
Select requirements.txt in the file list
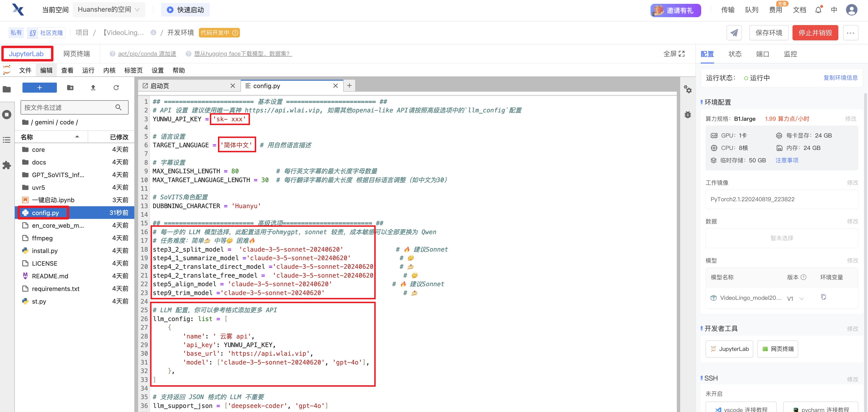75,289
